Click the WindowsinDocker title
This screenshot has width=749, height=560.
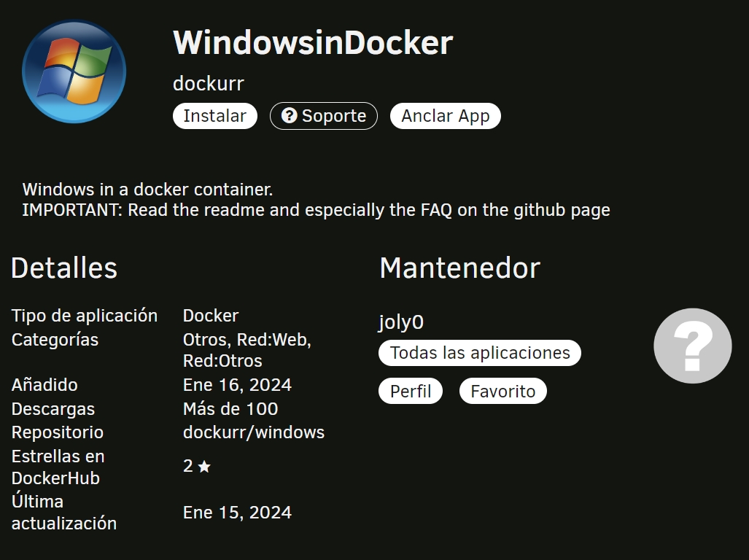313,42
